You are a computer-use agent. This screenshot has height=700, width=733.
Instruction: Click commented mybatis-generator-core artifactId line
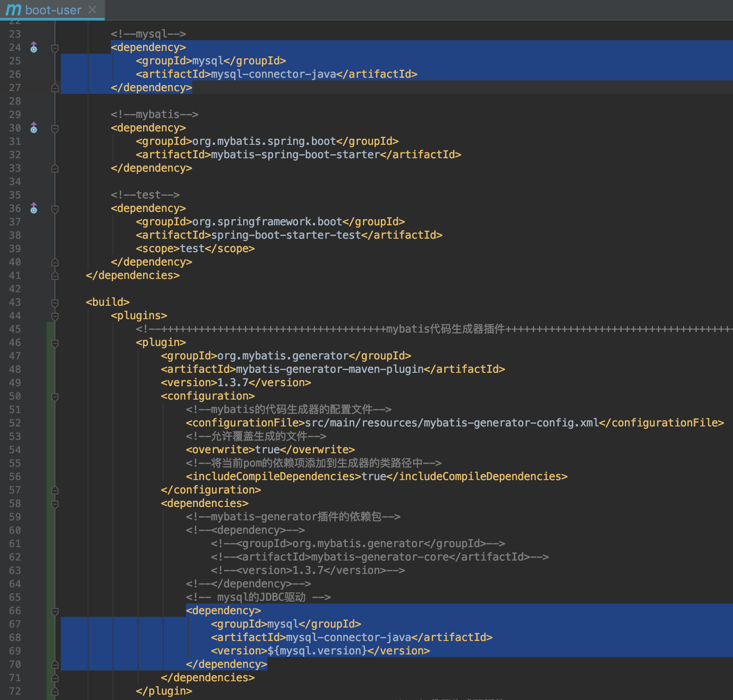[380, 557]
